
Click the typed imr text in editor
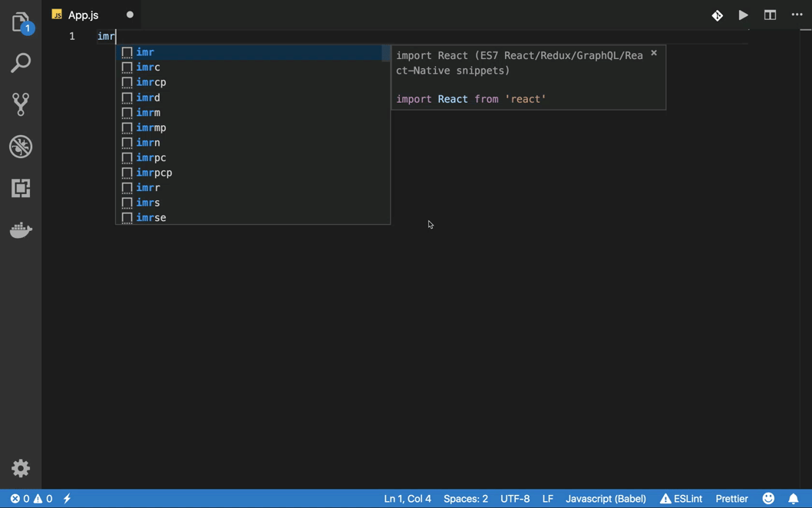tap(106, 36)
